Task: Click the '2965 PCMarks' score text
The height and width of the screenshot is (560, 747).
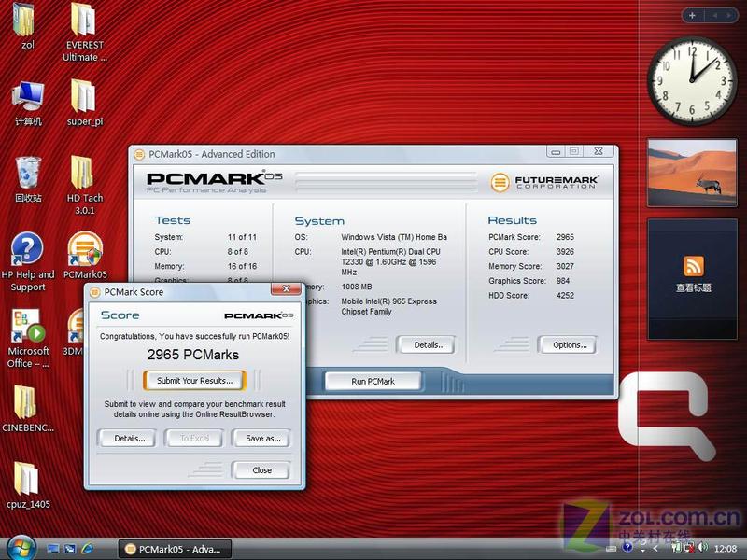Action: [193, 355]
